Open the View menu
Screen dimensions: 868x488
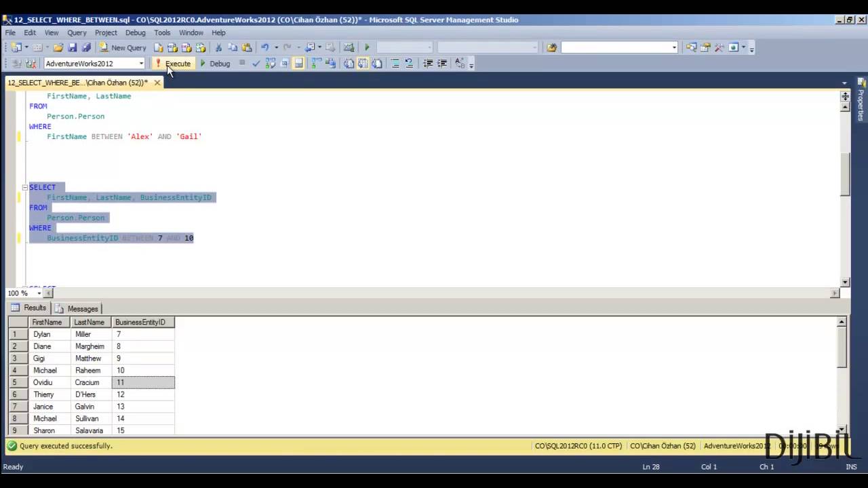tap(52, 33)
